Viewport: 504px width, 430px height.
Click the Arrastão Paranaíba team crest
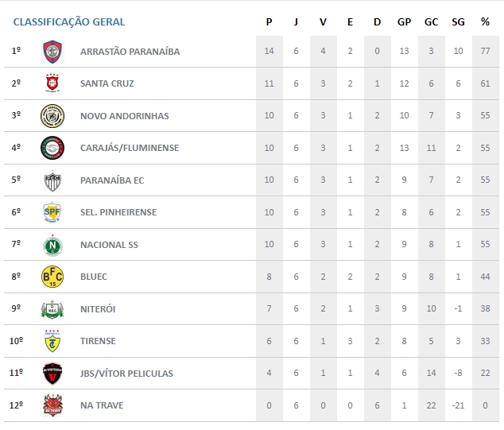pos(52,52)
